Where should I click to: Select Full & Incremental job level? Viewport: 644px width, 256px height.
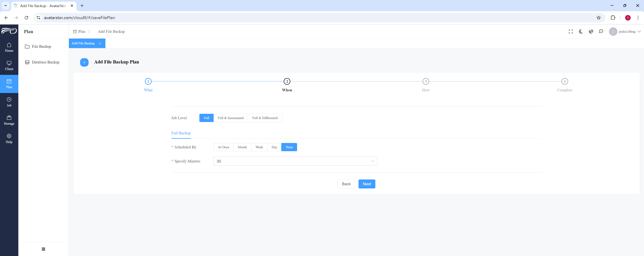(230, 118)
